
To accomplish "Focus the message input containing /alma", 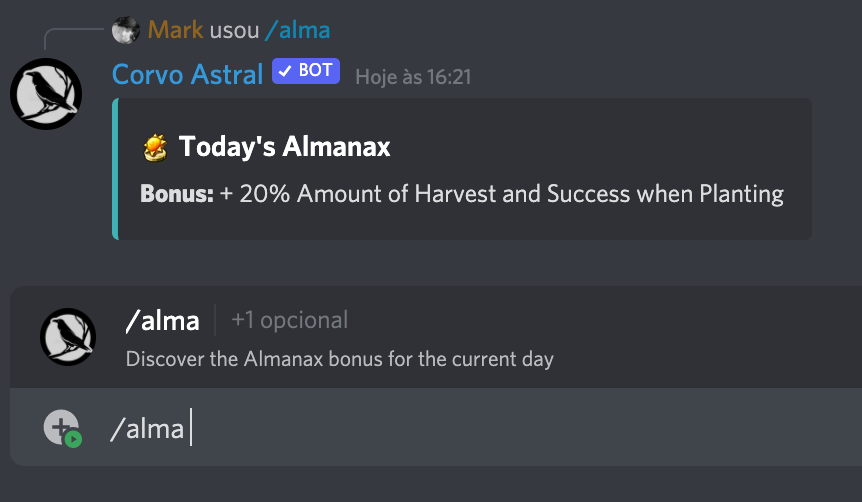I will point(450,429).
